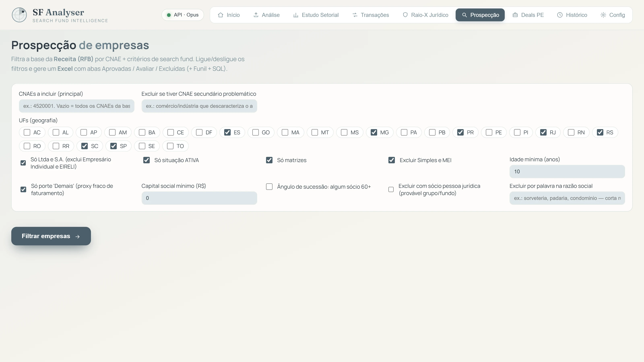Open the Deals PE tab
644x362 pixels.
click(x=528, y=15)
